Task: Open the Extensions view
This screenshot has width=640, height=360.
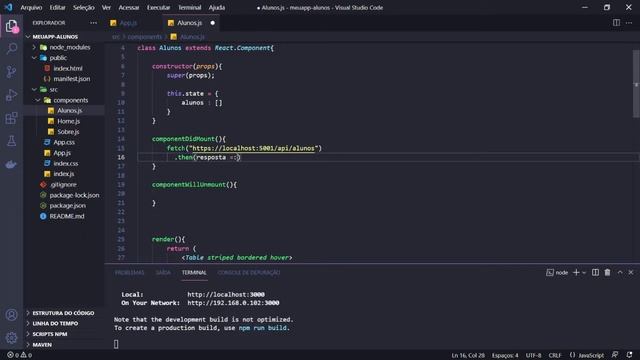Action: (11, 118)
